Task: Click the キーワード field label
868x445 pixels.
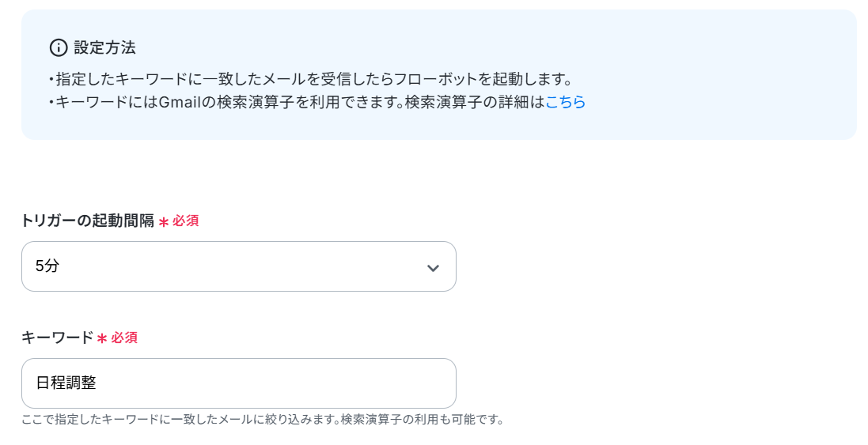Action: tap(57, 338)
